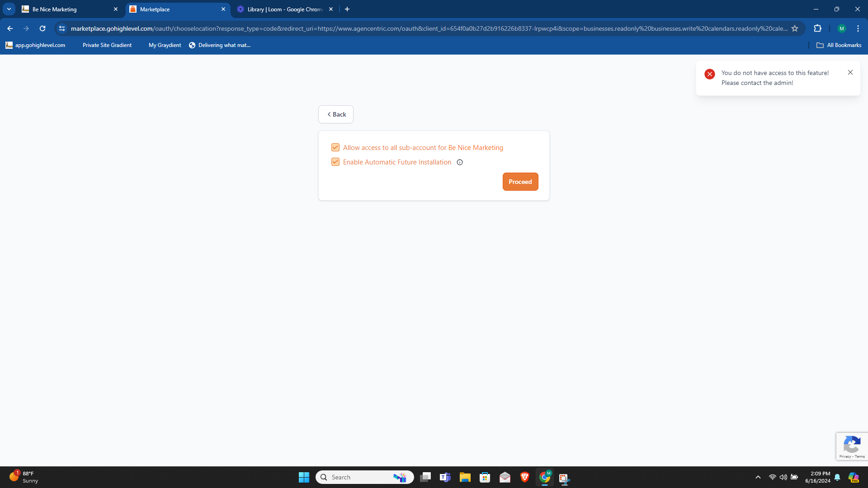868x488 pixels.
Task: Open the extensions puzzle icon in toolbar
Action: click(818, 28)
